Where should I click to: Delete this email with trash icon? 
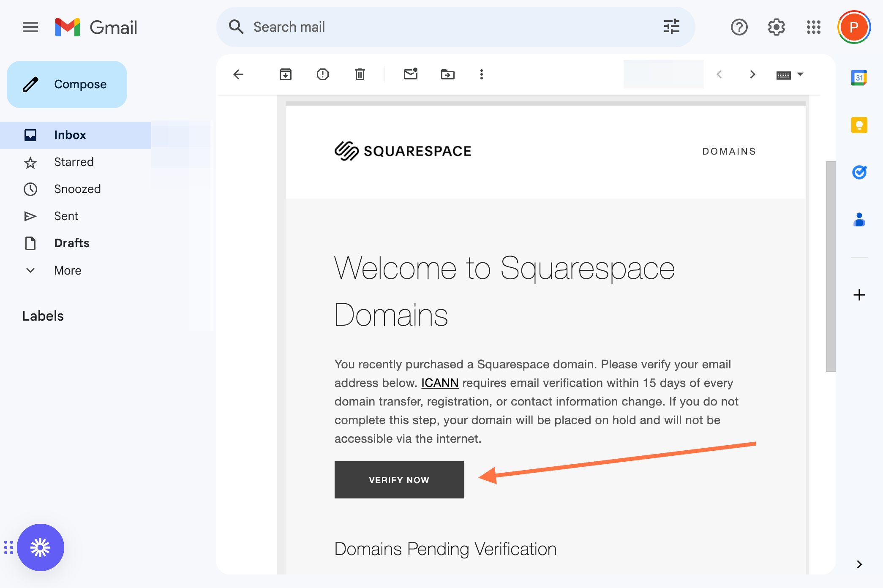(x=360, y=74)
